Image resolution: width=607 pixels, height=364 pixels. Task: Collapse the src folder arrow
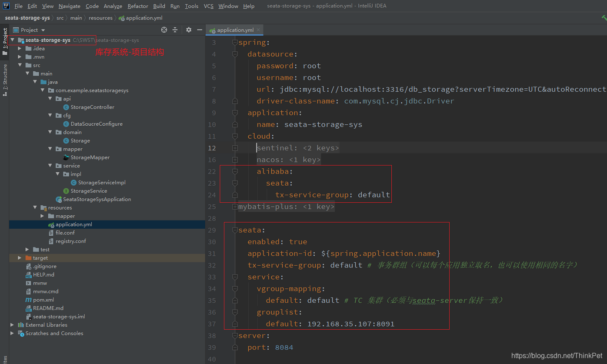pyautogui.click(x=20, y=65)
